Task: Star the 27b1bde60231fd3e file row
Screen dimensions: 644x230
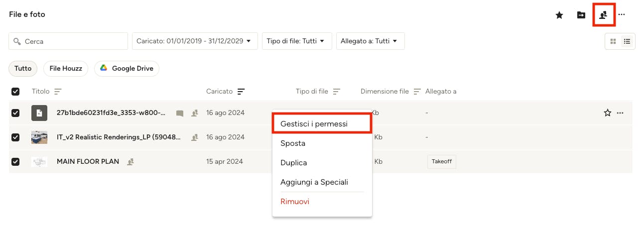Action: 607,113
